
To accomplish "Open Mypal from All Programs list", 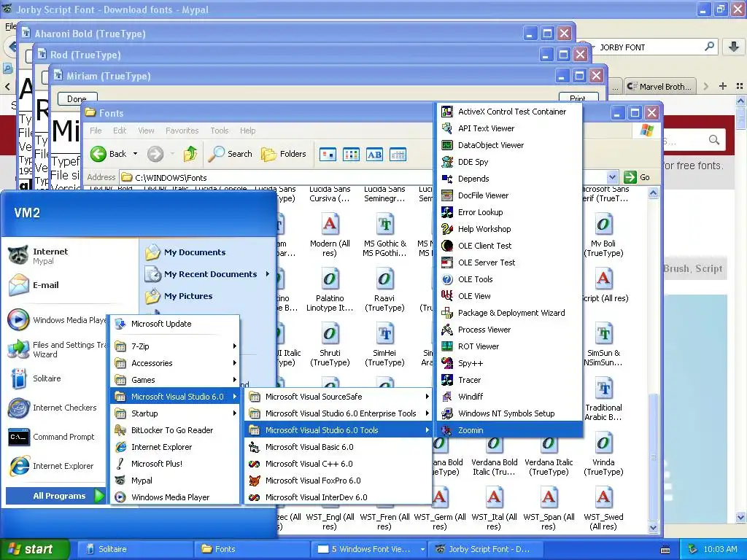I will (x=175, y=481).
